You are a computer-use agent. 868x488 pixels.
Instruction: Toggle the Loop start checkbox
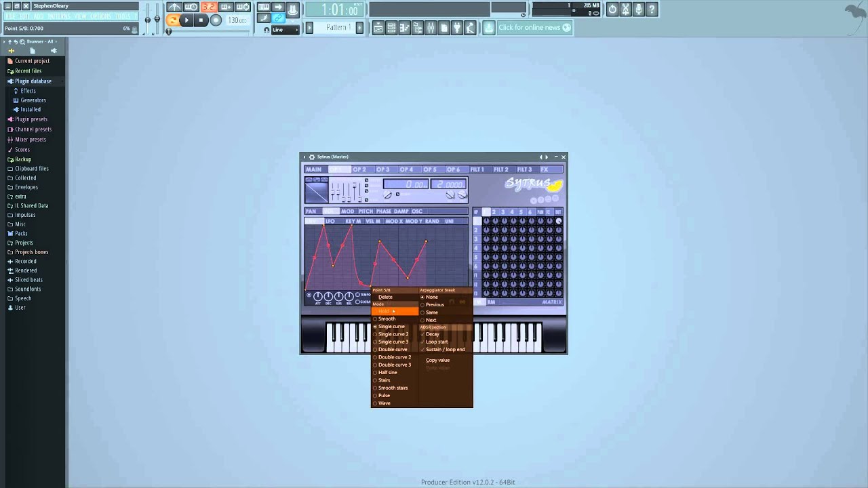(446, 342)
